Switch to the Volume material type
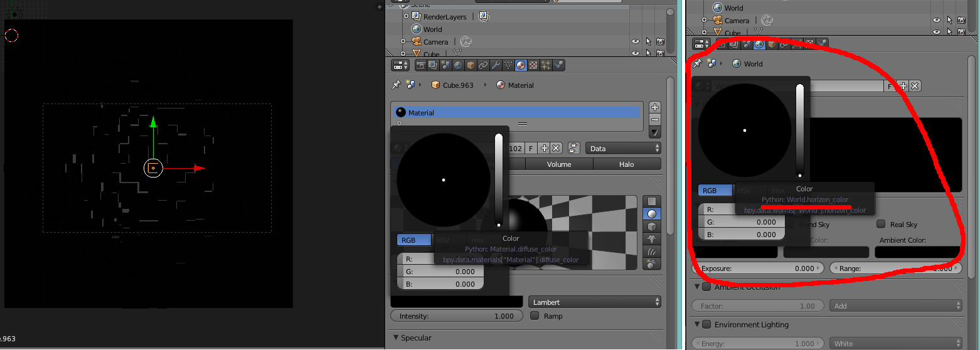The height and width of the screenshot is (350, 980). click(x=559, y=164)
